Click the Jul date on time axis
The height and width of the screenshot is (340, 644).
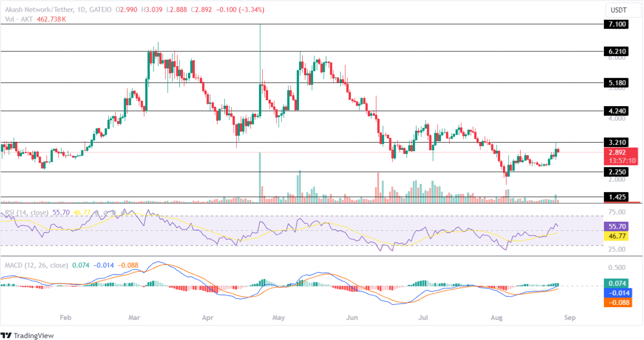click(423, 318)
